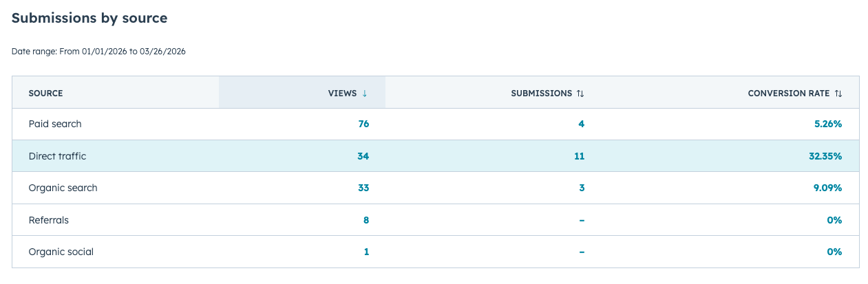
Task: Open Paid search submissions count 4
Action: tap(581, 124)
